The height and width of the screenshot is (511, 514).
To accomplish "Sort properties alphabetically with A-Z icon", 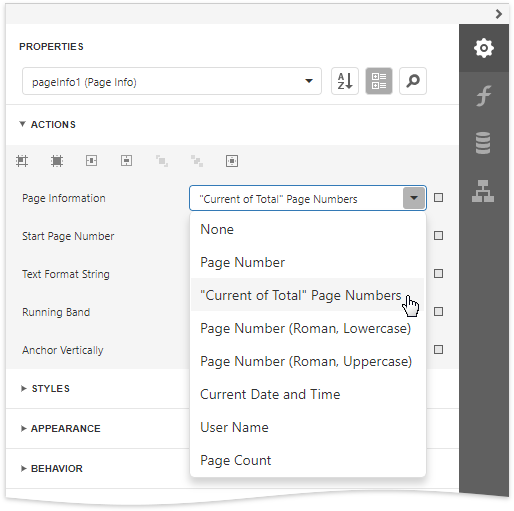I will (345, 81).
